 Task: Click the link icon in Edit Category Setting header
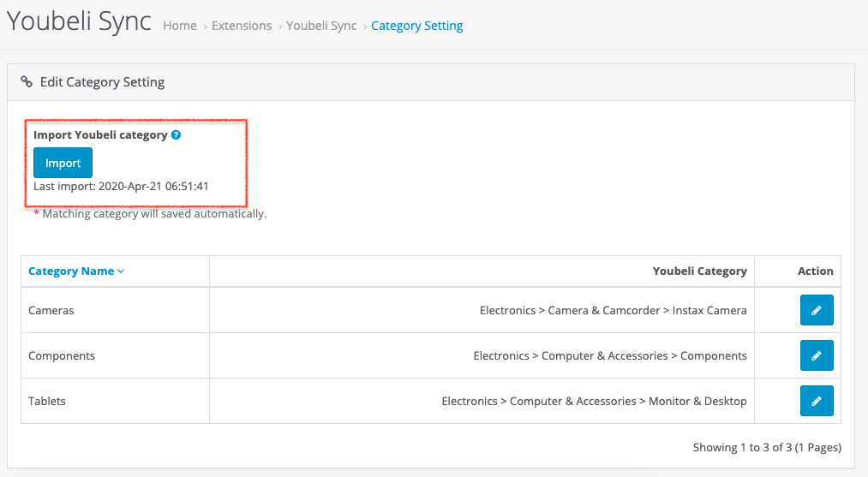coord(27,82)
